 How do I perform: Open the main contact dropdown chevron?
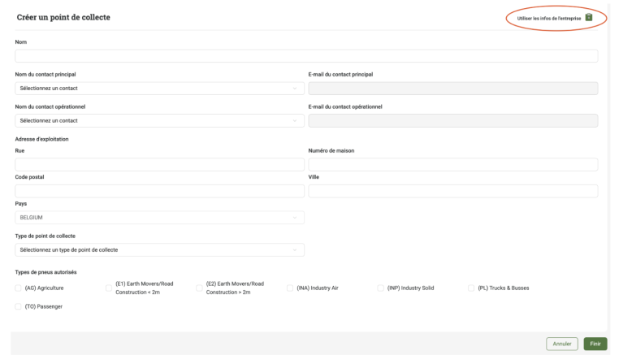[x=295, y=89]
